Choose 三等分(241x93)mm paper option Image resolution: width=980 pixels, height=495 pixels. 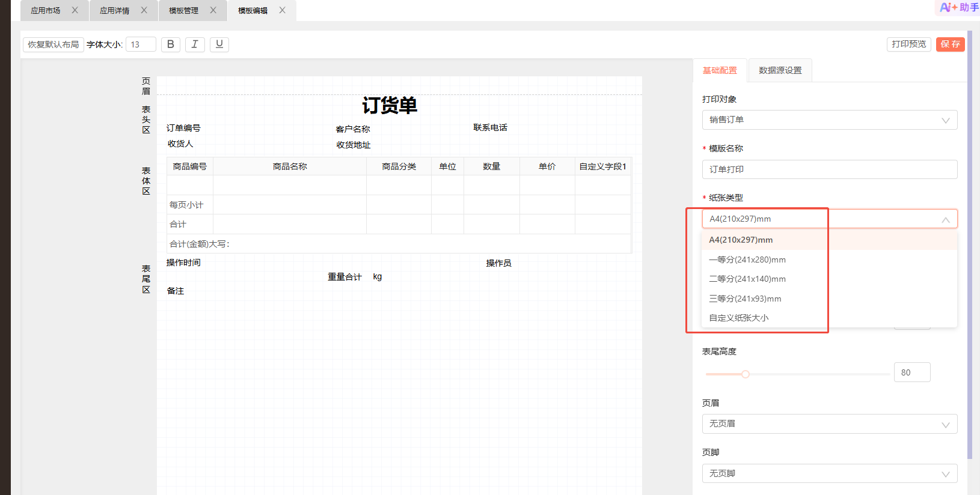(829, 299)
